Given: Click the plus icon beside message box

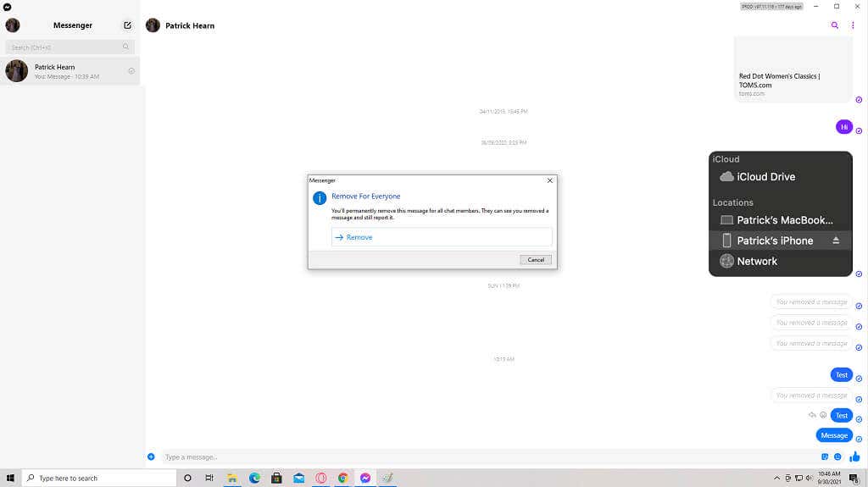Looking at the screenshot, I should click(x=151, y=457).
